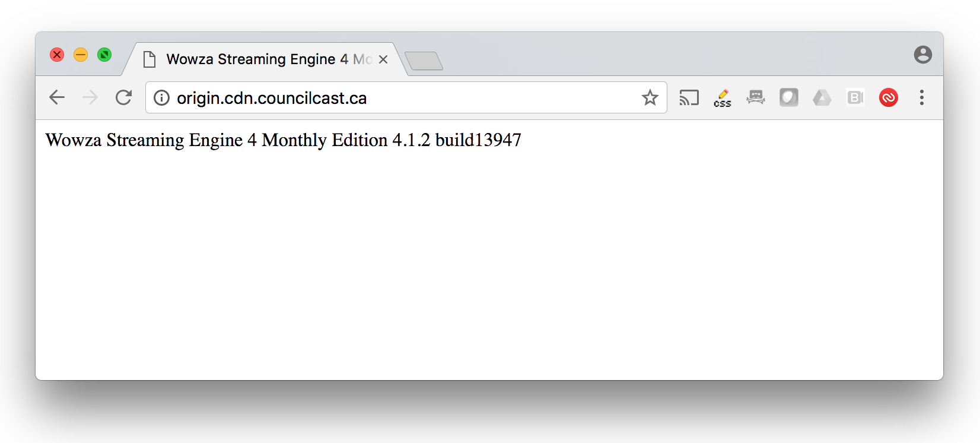
Task: View site information for origin.cdn.councilcast.ca
Action: click(161, 97)
